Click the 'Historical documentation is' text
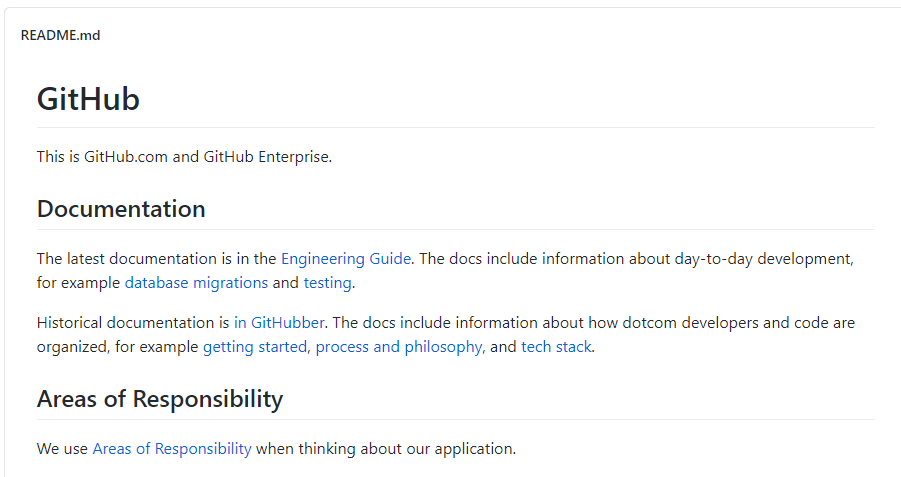This screenshot has height=477, width=901. (133, 323)
